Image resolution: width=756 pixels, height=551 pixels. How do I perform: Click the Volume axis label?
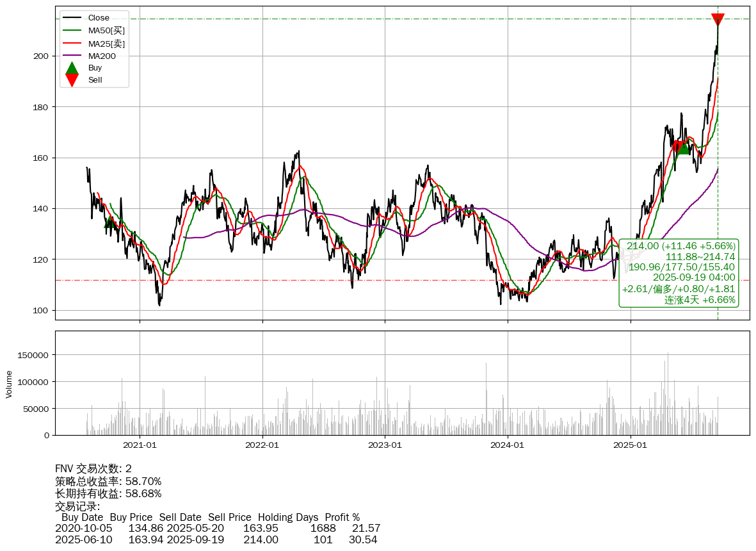[x=9, y=384]
